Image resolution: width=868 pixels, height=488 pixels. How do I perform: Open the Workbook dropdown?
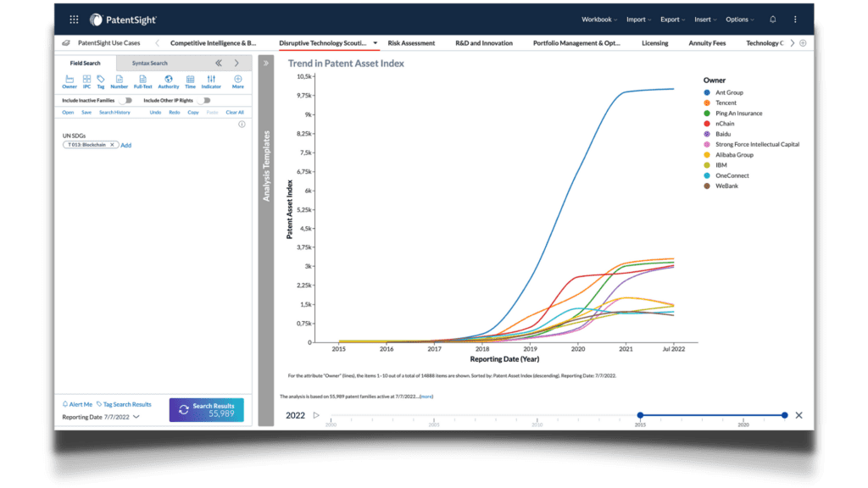[598, 19]
